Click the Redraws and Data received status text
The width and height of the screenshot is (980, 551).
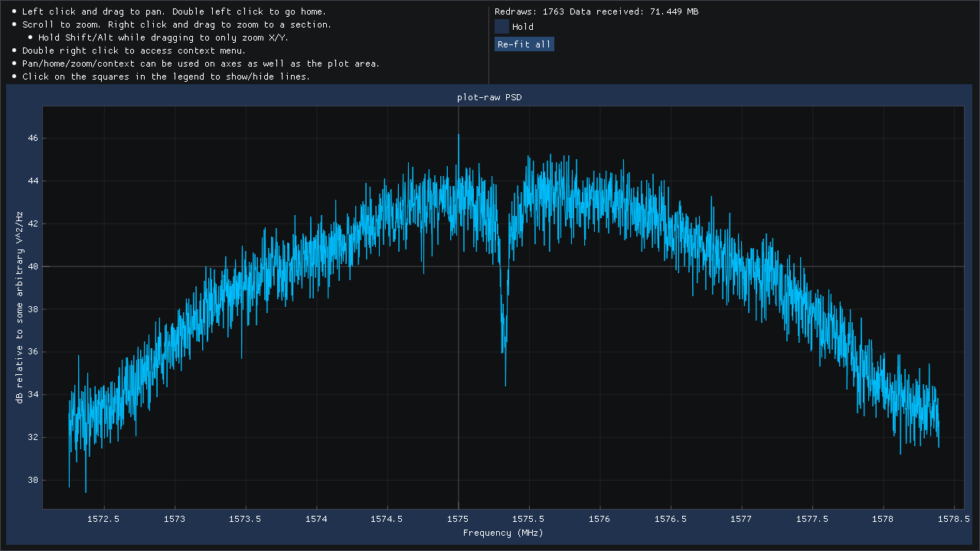[x=596, y=11]
